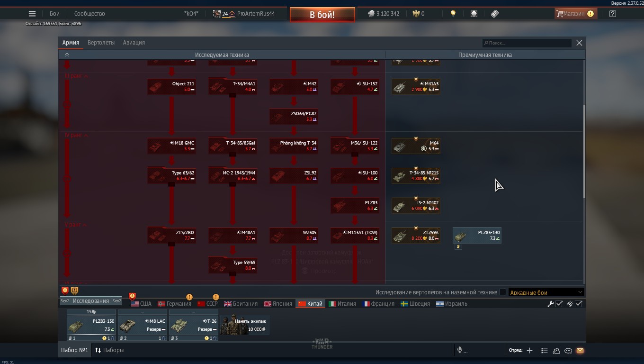Add squad member with plus icon
This screenshot has height=364, width=644.
tap(529, 350)
